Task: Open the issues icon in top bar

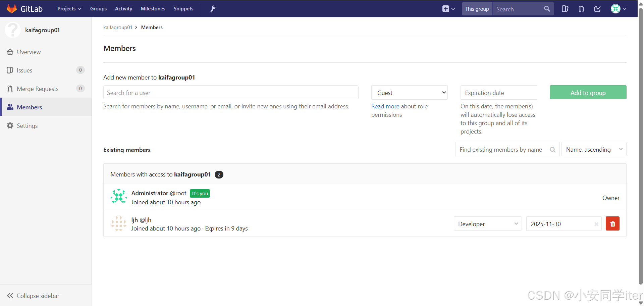Action: (565, 9)
